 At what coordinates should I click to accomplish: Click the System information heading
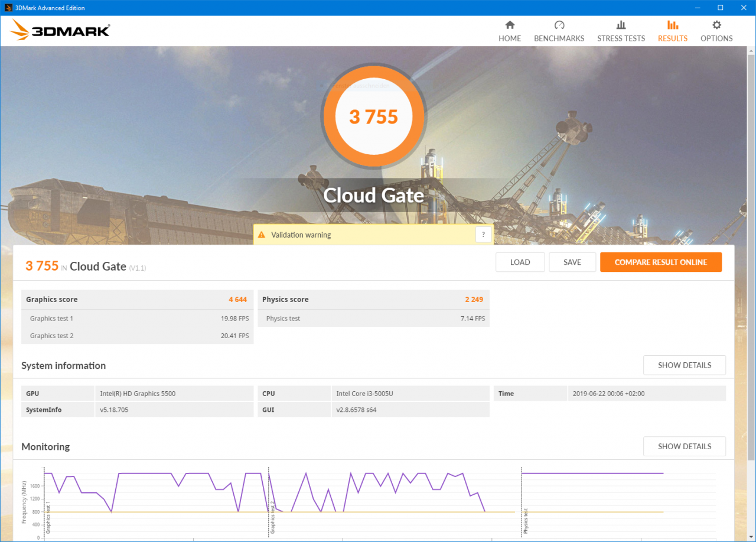(64, 366)
